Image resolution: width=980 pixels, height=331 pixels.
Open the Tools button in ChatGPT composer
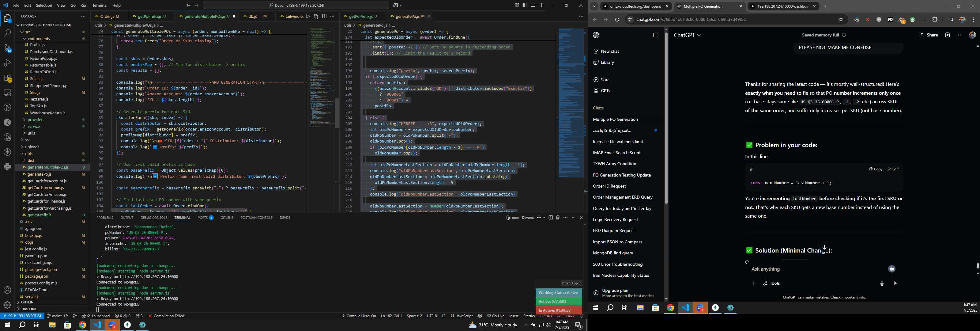[771, 283]
